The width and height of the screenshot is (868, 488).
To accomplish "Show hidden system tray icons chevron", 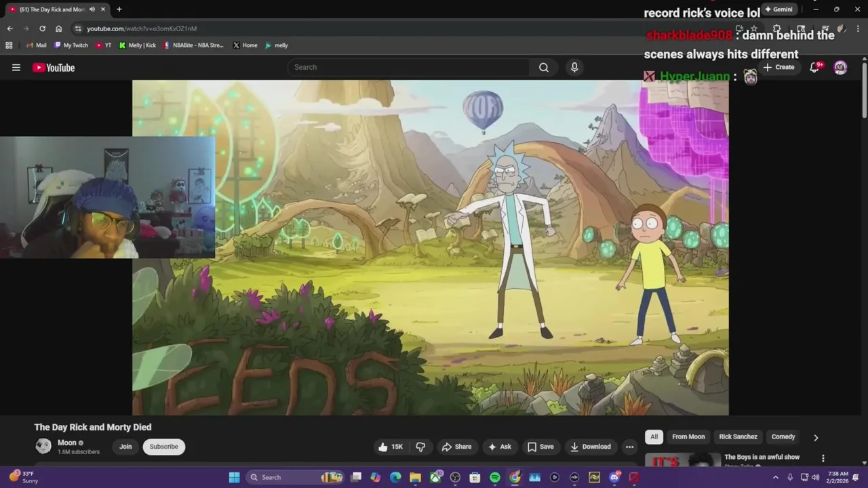I will (776, 477).
